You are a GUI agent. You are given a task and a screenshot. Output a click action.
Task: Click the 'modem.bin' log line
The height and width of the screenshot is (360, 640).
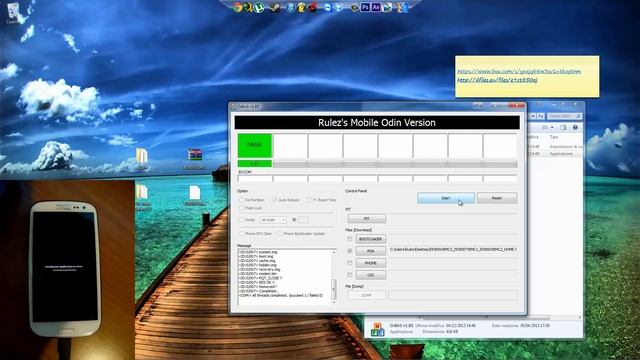[258, 273]
